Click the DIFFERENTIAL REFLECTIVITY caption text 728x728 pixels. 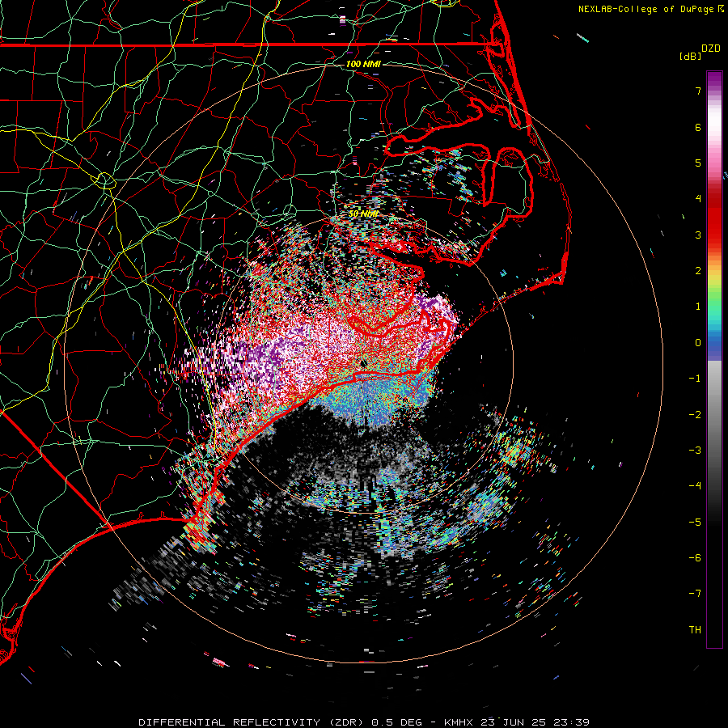230,722
